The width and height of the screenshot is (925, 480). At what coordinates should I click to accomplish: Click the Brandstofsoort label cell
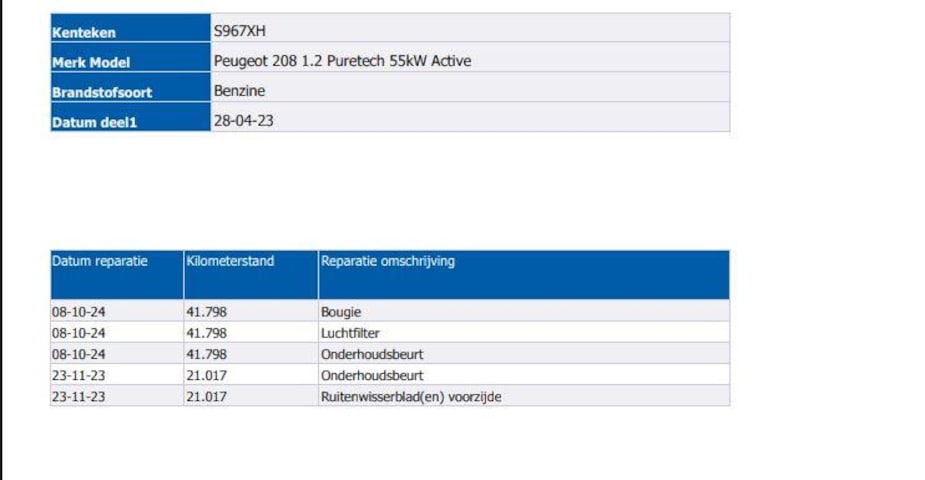(101, 92)
